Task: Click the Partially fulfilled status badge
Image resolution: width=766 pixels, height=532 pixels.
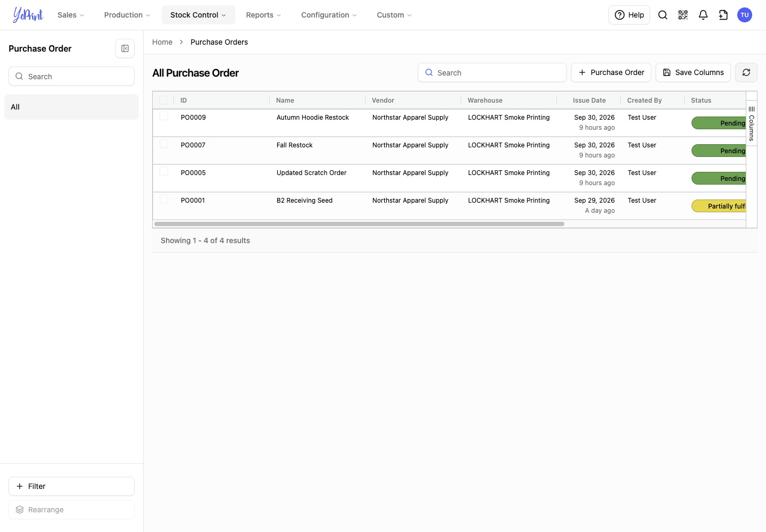Action: [x=719, y=206]
